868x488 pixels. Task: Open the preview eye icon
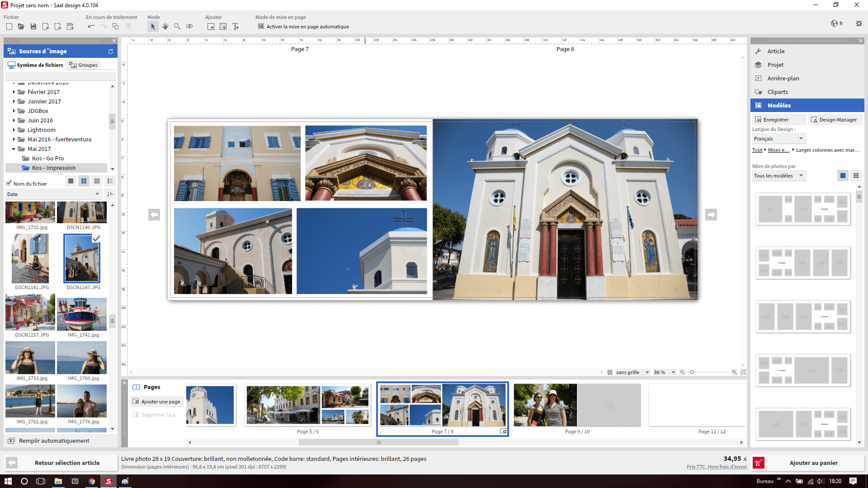coord(189,26)
